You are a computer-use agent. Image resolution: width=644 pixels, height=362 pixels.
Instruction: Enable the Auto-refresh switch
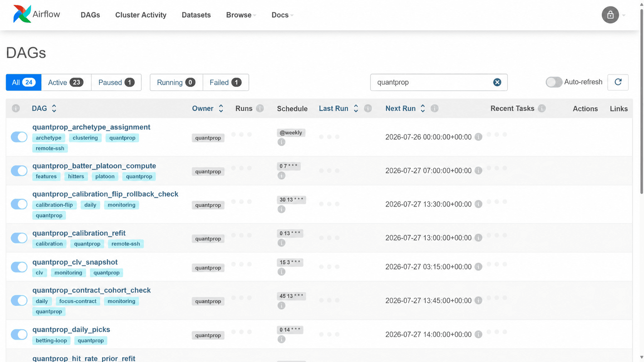point(554,82)
